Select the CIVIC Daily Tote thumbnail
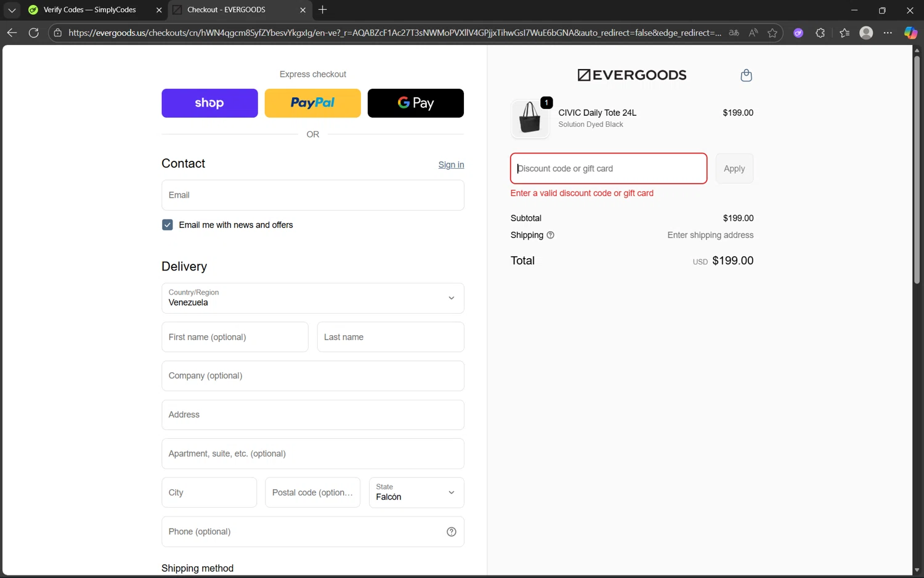Screen dimensions: 924x578 click(x=530, y=118)
